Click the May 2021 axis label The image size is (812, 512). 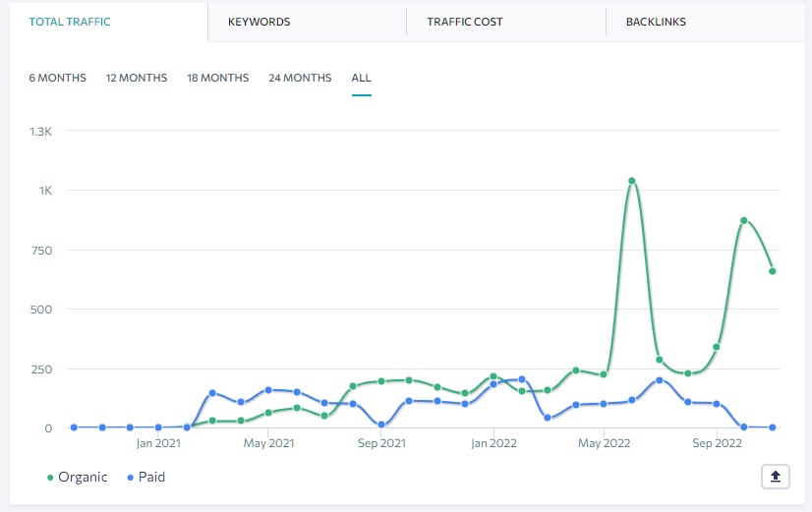[268, 443]
